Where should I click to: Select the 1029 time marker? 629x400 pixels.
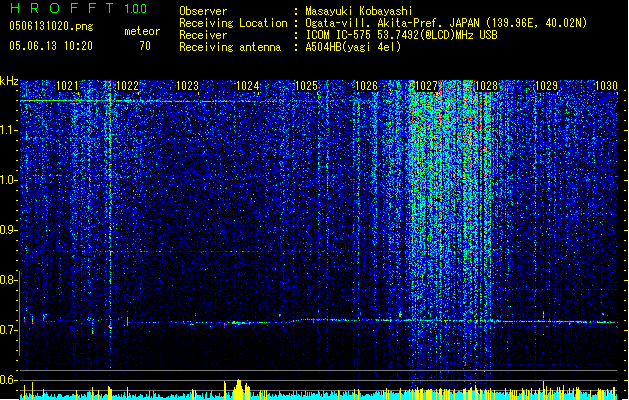(546, 86)
